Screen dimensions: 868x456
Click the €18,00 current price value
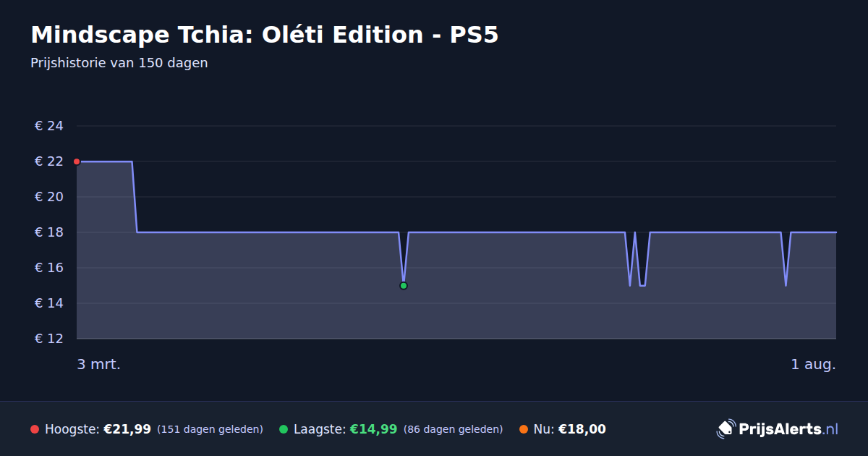[582, 429]
